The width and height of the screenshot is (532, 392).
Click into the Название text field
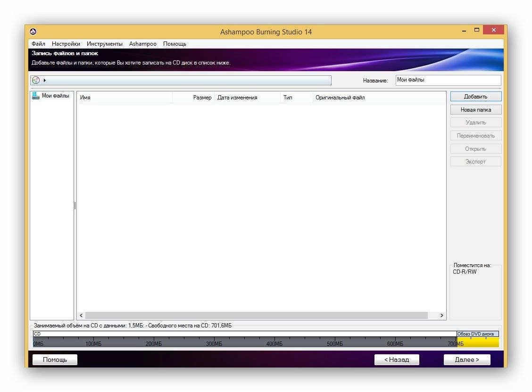[448, 80]
